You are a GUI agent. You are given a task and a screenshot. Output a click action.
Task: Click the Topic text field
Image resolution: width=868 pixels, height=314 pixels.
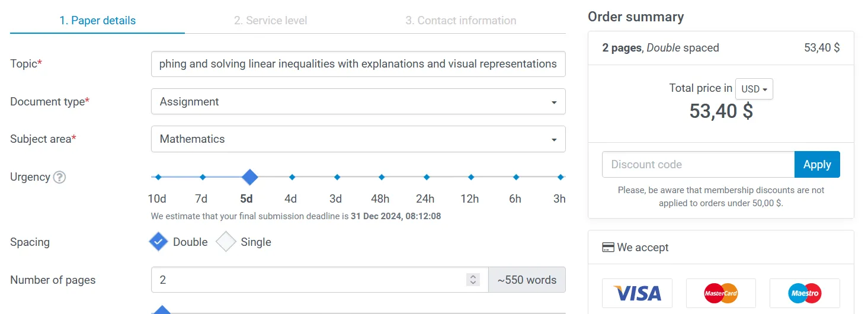(x=358, y=64)
